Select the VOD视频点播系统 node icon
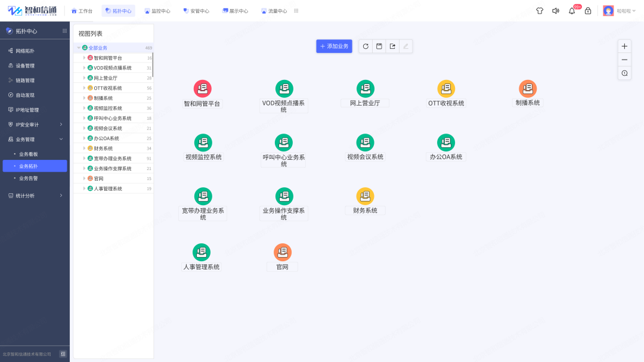 point(284,89)
